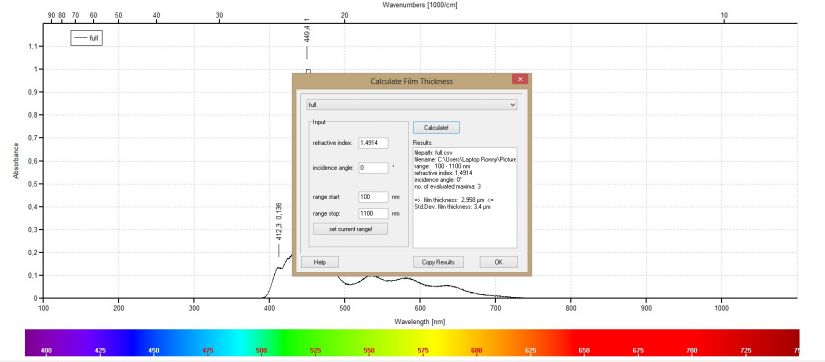Open the 'full' dataset dropdown

point(411,105)
